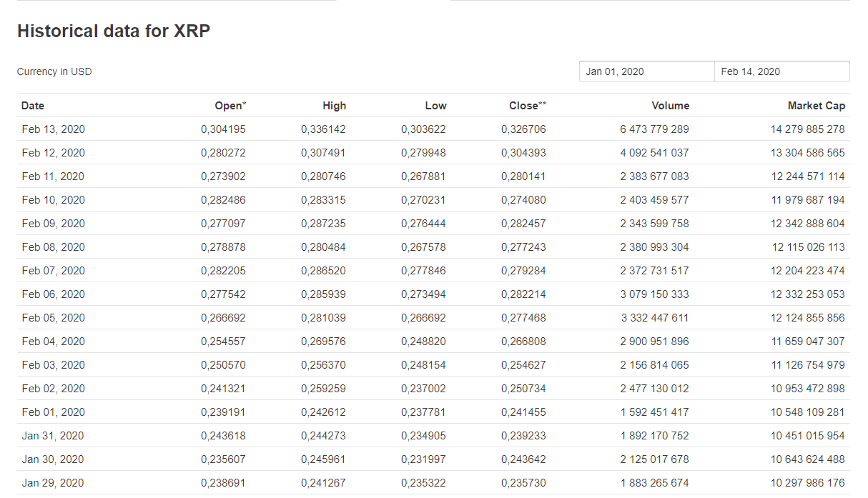This screenshot has height=498, width=868.
Task: Click the open price 0,282205
Action: (x=223, y=271)
